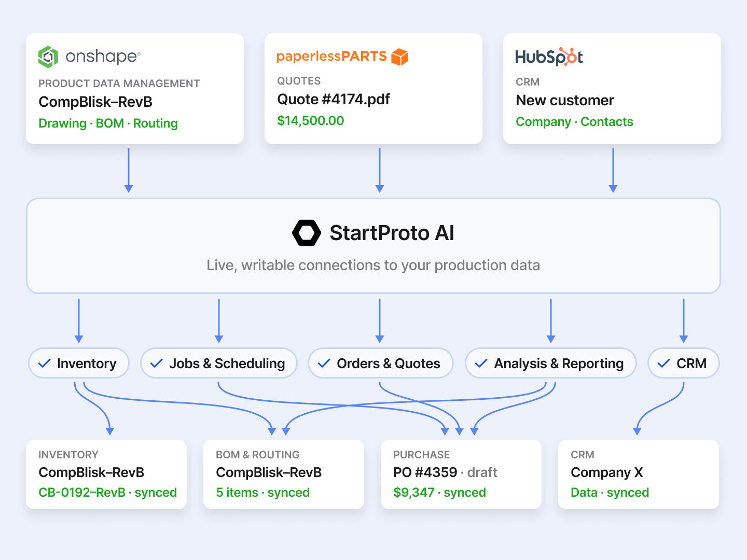Click the Live, writable connections subtitle
747x560 pixels.
pyautogui.click(x=373, y=265)
